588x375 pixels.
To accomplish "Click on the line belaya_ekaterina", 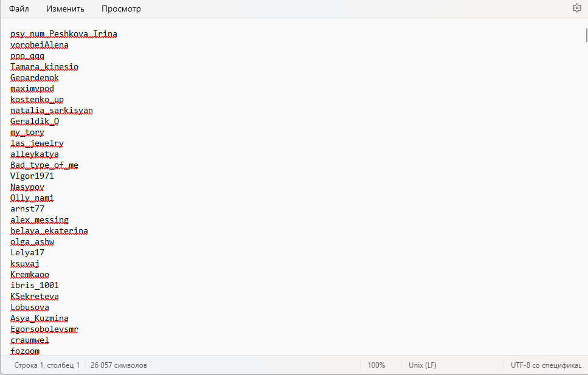I will click(x=49, y=230).
